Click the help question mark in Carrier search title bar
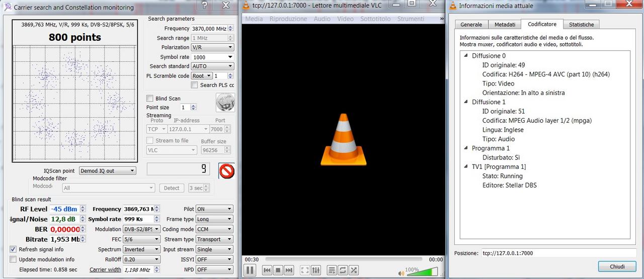 (x=204, y=5)
